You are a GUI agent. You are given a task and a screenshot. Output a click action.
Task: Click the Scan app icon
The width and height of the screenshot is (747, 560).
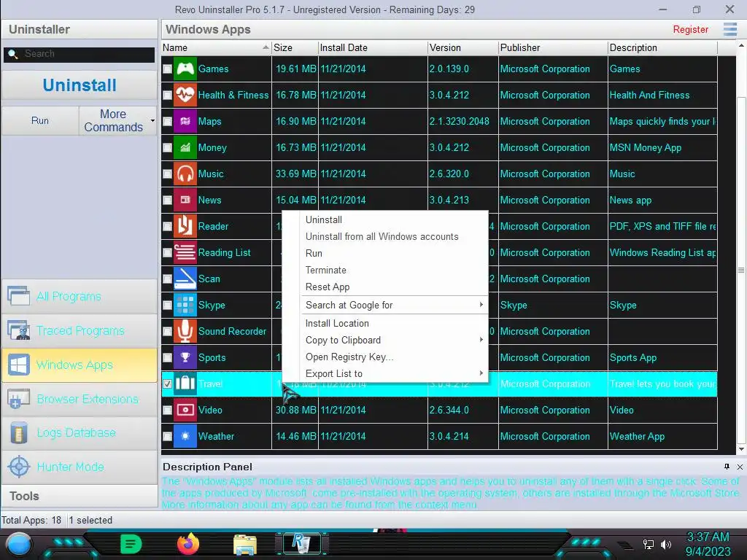(185, 279)
